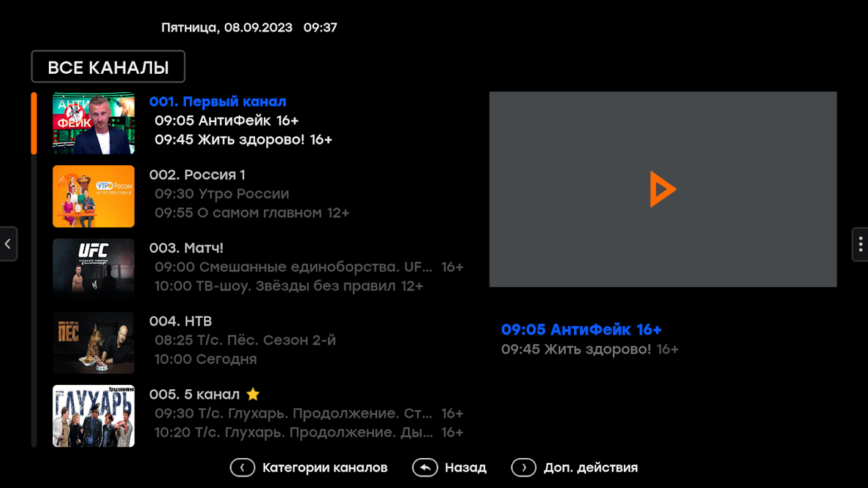Select 09:45 Жить здорово! under the preview
The image size is (868, 488).
[x=590, y=350]
